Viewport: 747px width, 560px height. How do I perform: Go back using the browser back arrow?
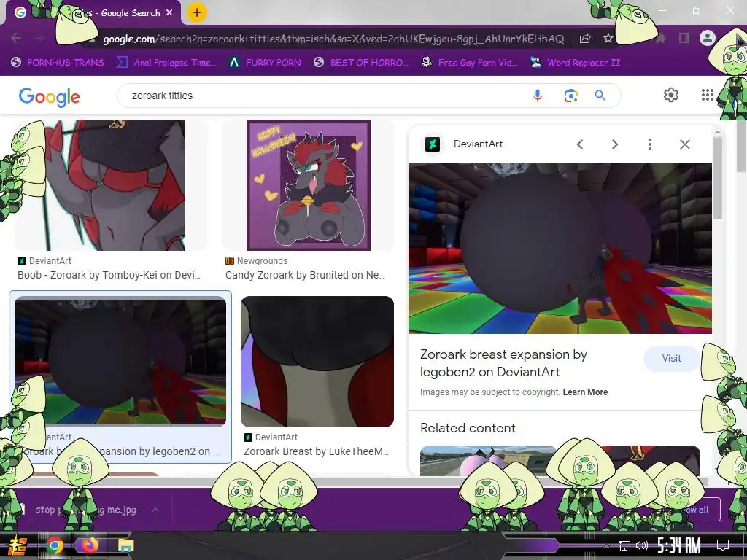click(x=16, y=39)
